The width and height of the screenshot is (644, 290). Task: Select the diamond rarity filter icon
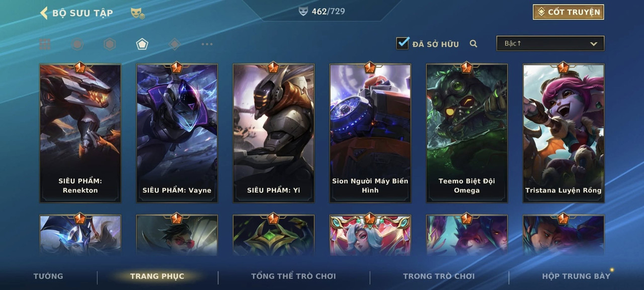coord(175,44)
